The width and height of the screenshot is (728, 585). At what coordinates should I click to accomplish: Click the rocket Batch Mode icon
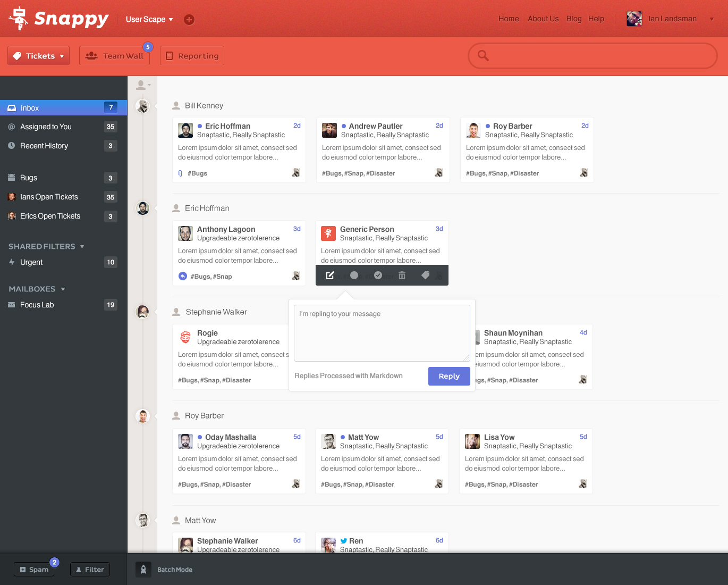coord(143,570)
